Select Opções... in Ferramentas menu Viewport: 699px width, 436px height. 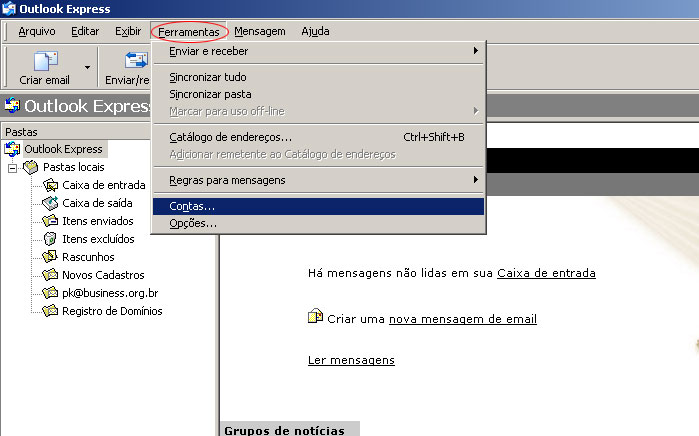click(x=318, y=223)
